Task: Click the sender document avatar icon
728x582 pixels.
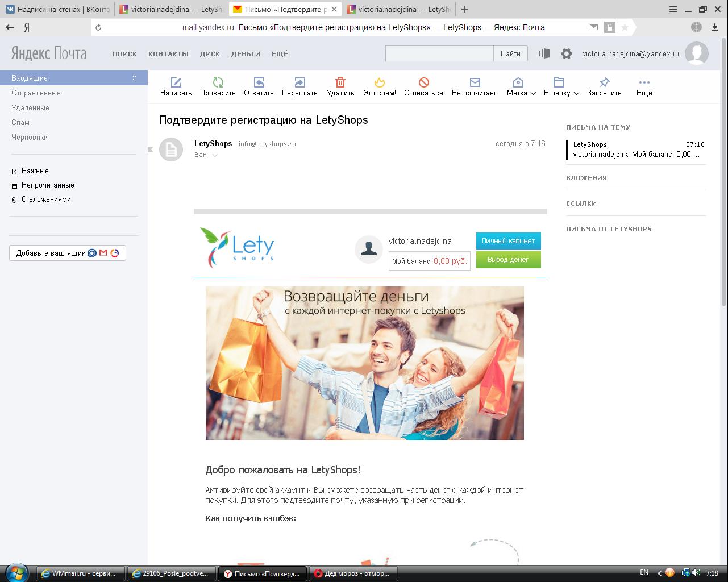Action: click(170, 149)
